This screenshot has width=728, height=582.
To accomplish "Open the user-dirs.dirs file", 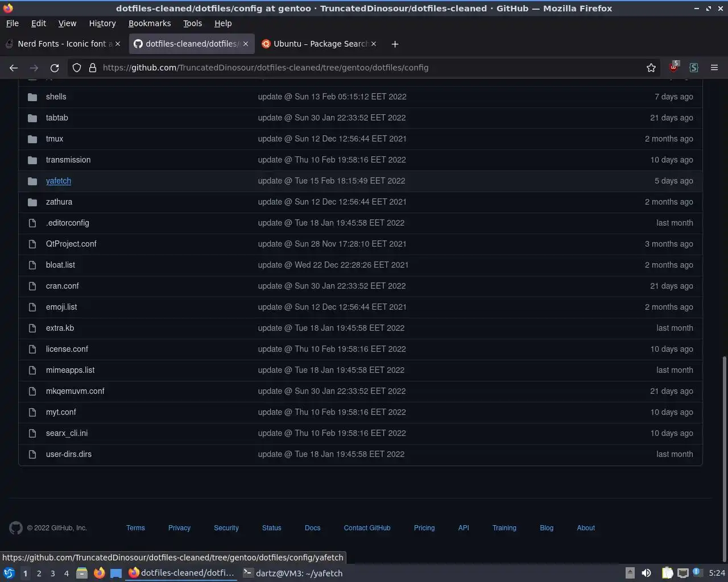I will tap(69, 454).
